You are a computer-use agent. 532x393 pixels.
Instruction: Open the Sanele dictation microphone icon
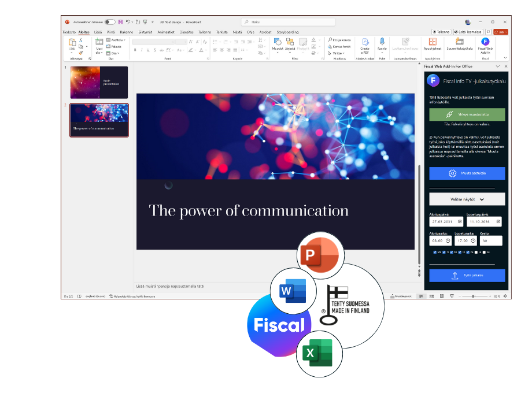(382, 42)
